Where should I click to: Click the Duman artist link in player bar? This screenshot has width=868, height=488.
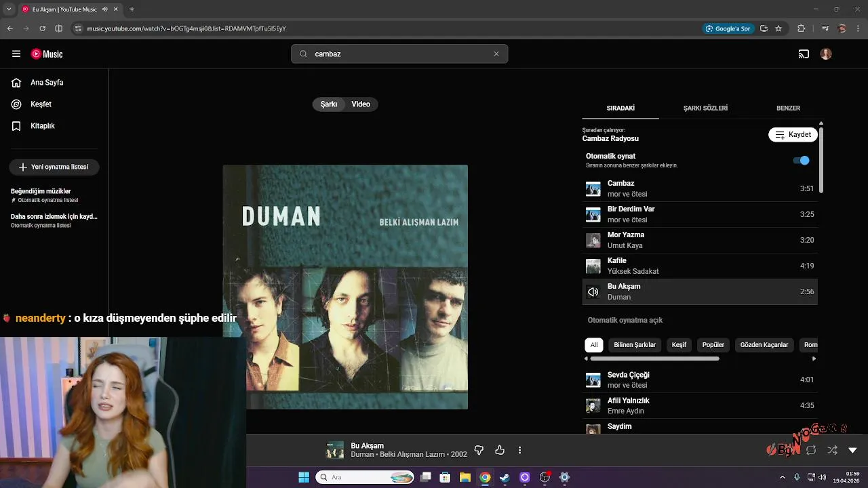click(362, 455)
